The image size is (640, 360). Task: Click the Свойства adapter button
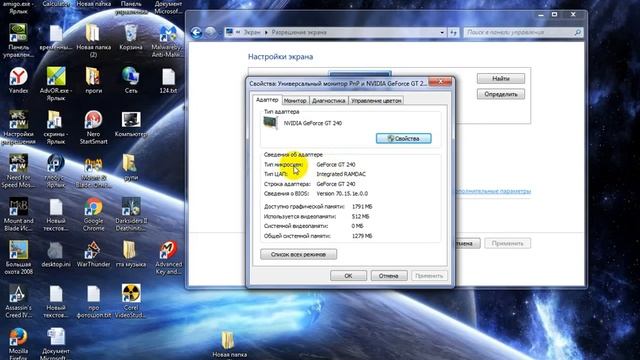coord(403,139)
